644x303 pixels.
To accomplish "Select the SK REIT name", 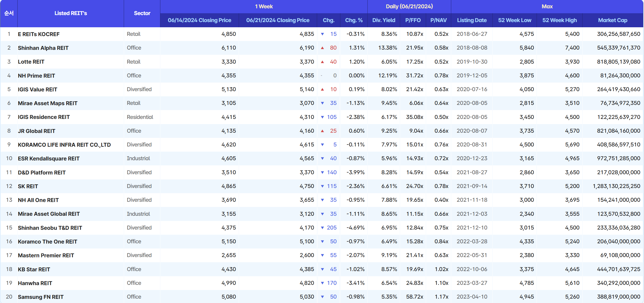I will [28, 186].
